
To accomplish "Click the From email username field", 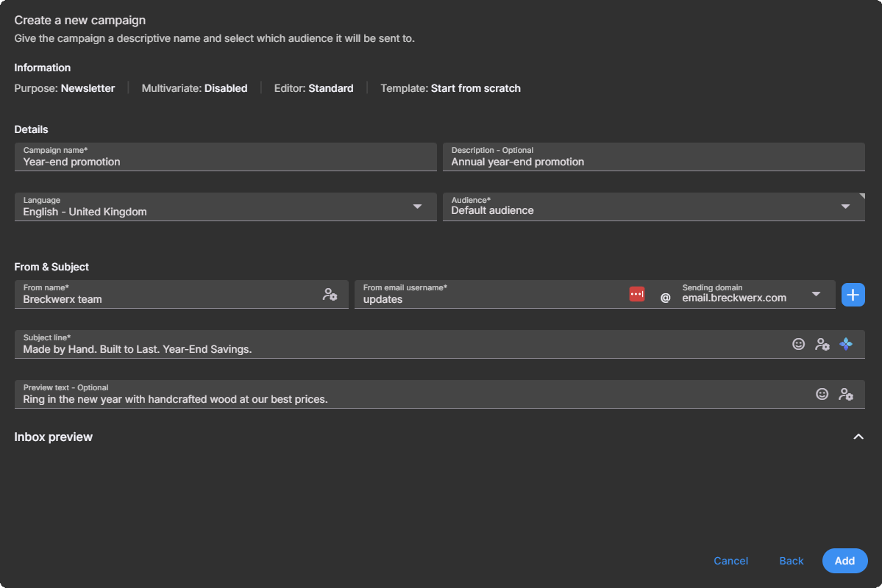I will pyautogui.click(x=478, y=298).
